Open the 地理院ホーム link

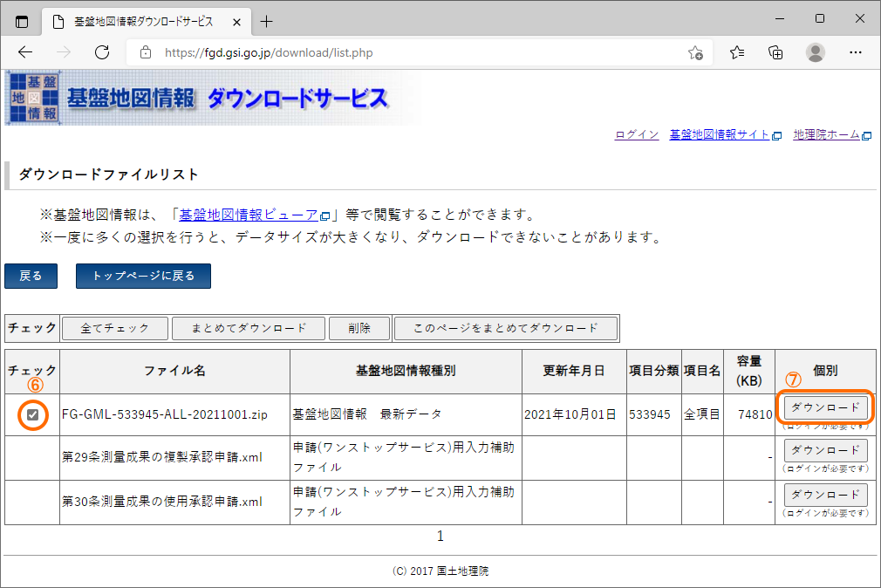[x=832, y=135]
